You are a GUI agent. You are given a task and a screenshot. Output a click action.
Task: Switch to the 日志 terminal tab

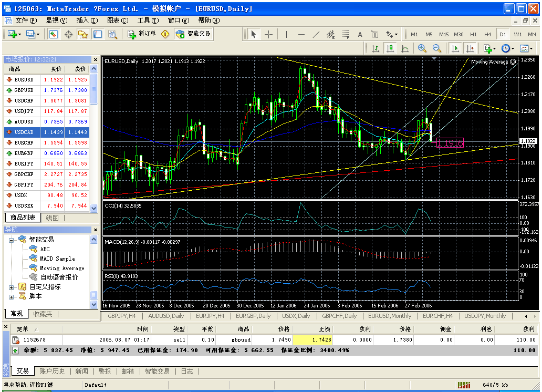click(x=187, y=371)
